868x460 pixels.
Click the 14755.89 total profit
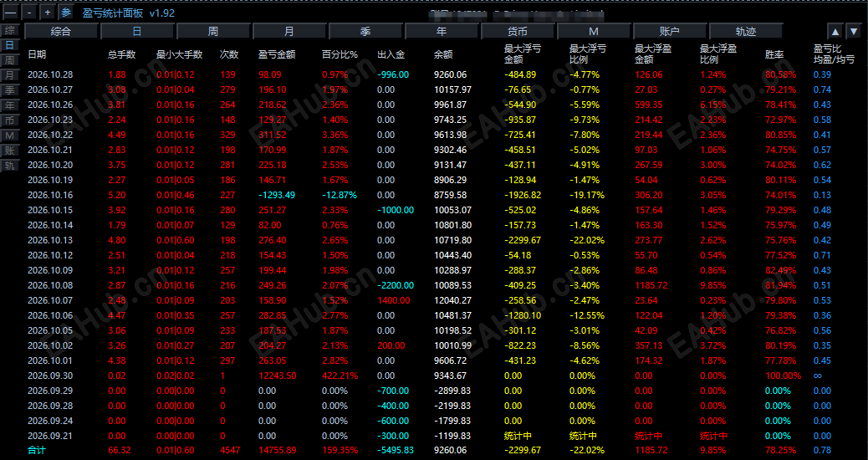278,451
